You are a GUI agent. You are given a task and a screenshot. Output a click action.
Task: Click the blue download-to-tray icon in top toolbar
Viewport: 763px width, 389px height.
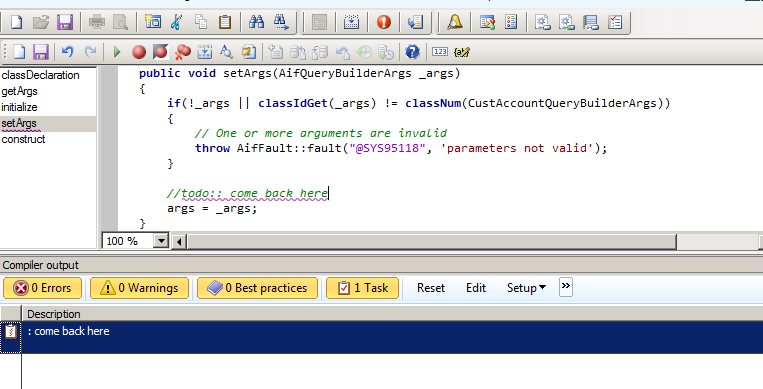pos(351,22)
